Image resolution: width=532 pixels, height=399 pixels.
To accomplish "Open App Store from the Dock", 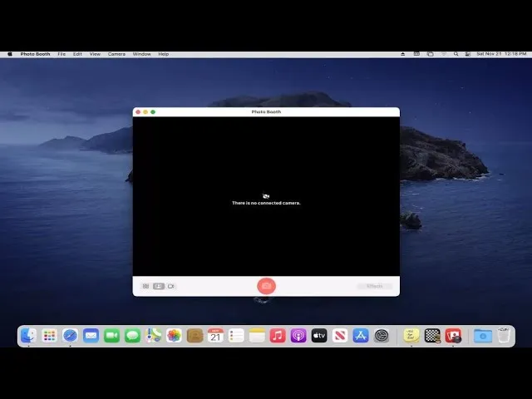I will [x=361, y=336].
